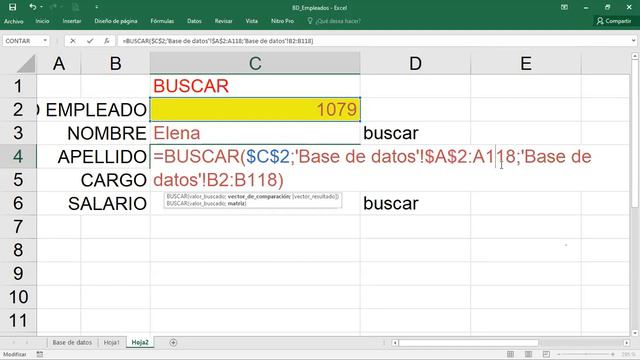Open the Vista ribbon tab
This screenshot has height=360, width=640.
pyautogui.click(x=251, y=21)
